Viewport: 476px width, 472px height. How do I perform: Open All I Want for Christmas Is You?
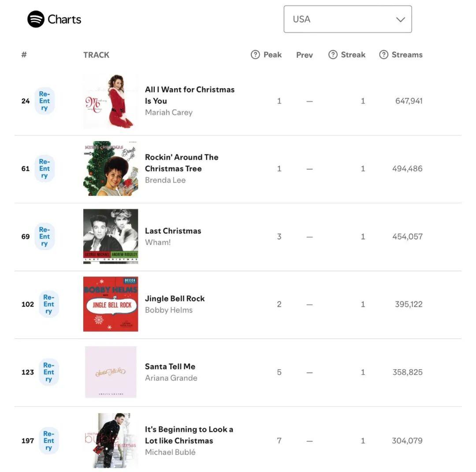(190, 95)
